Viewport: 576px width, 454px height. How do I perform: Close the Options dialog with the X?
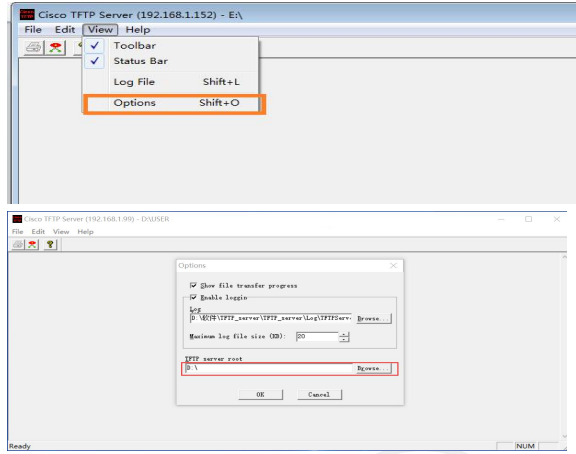tap(393, 265)
